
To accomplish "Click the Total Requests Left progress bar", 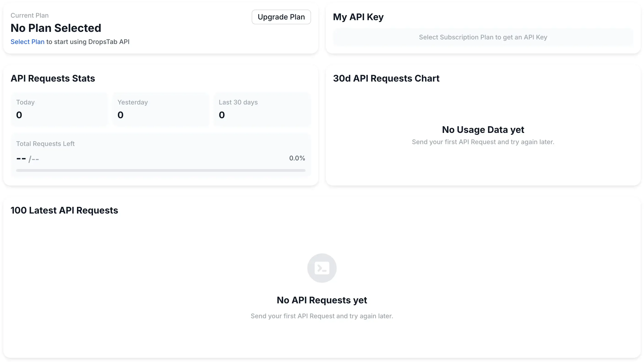I will pos(161,170).
